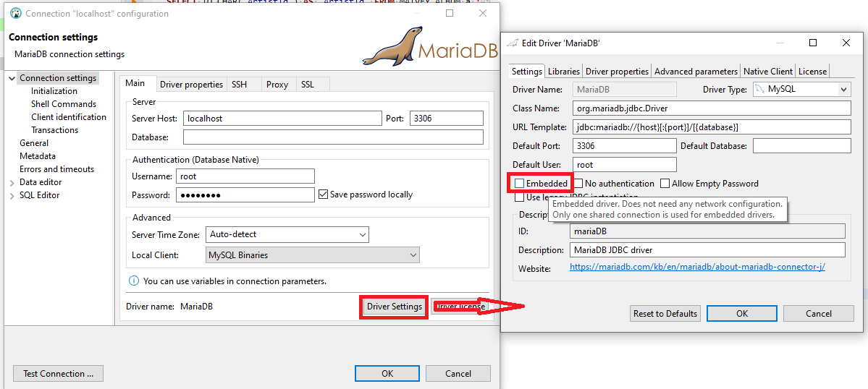Viewport: 868px width, 389px height.
Task: Click Cancel in the Connection configuration dialog
Action: [x=458, y=374]
